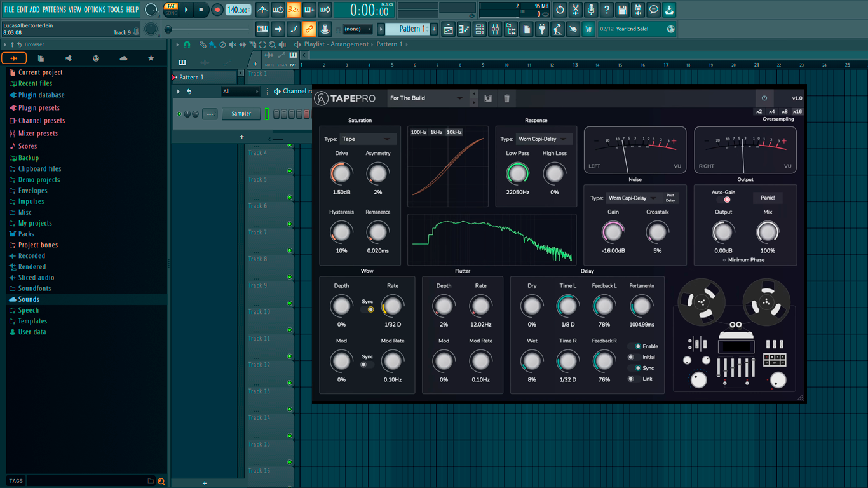
Task: Toggle the Delay Sync switch
Action: point(635,368)
